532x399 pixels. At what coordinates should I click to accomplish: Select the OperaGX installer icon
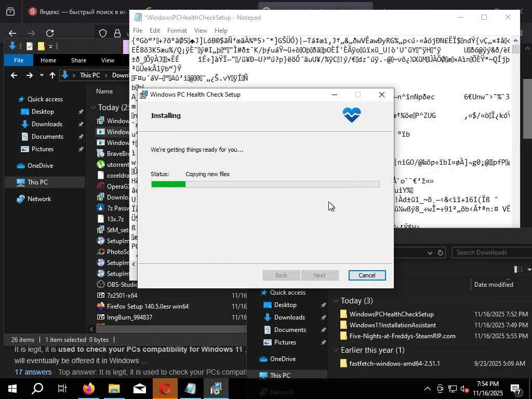pyautogui.click(x=101, y=187)
